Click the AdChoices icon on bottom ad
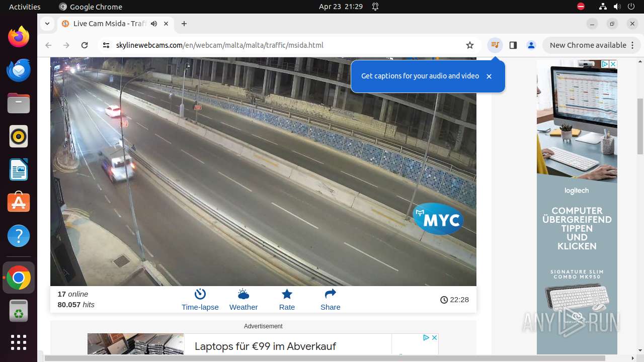Screen dimensions: 644x362 [426, 337]
